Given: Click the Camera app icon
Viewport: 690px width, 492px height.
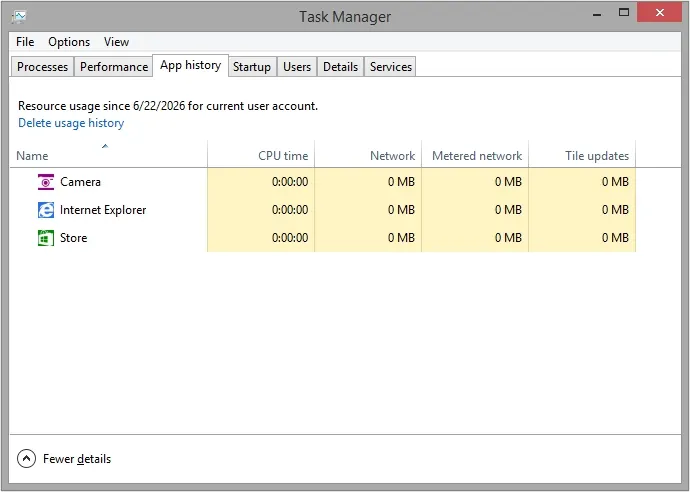Looking at the screenshot, I should point(46,182).
